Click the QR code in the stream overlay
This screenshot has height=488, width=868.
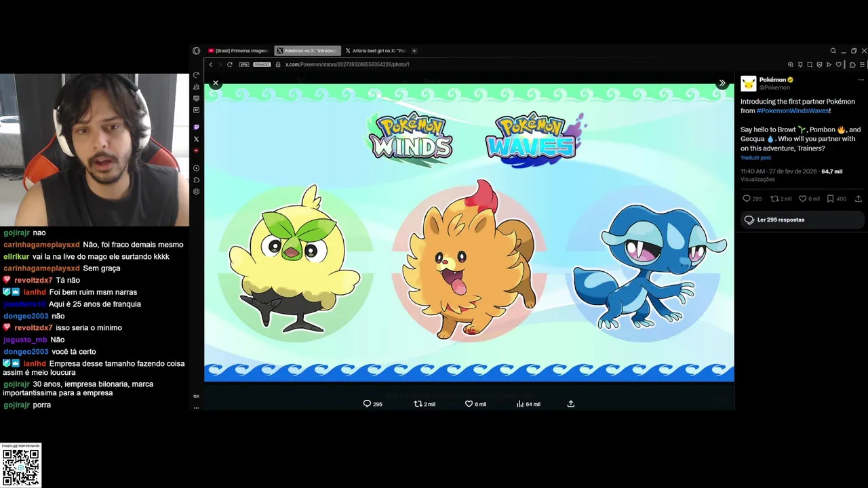click(21, 468)
